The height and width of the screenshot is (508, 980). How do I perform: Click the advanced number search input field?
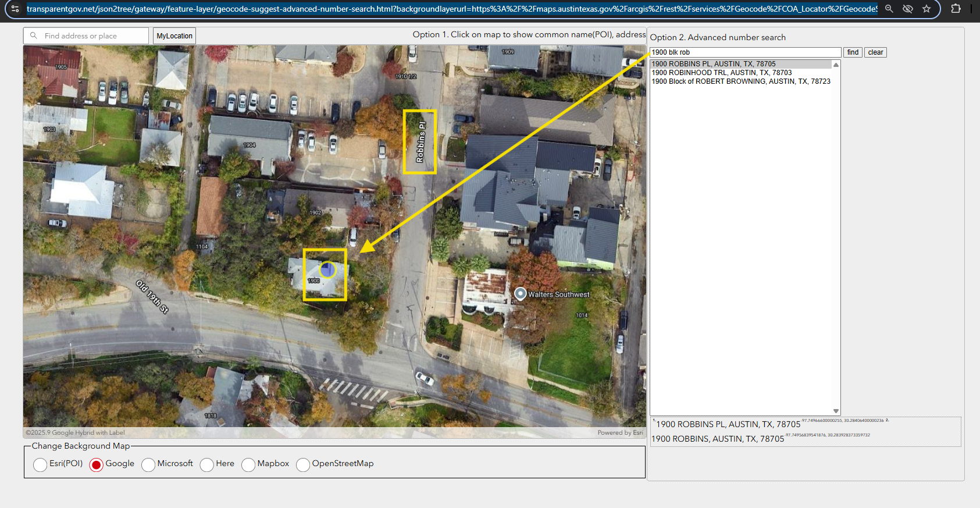tap(744, 52)
